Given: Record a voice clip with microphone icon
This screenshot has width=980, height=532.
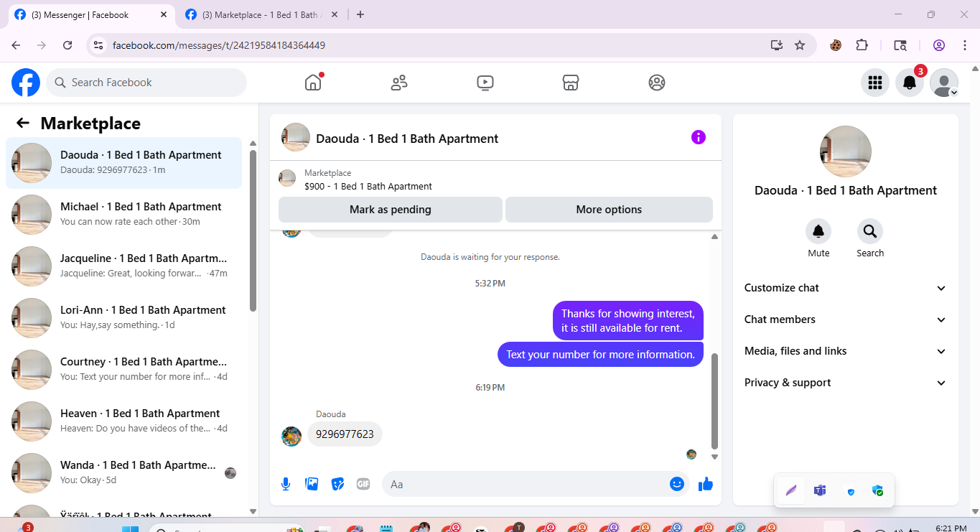Looking at the screenshot, I should [286, 484].
